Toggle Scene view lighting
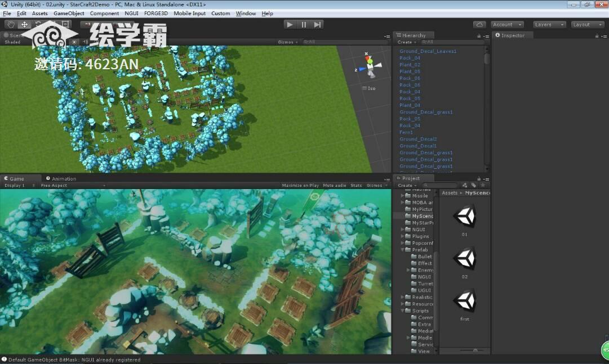Viewport: 609px width, 364px height. point(74,42)
